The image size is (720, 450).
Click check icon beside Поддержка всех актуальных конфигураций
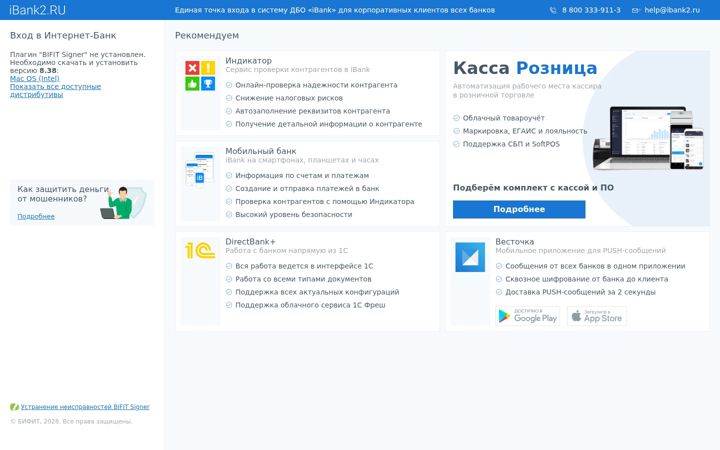tap(229, 292)
